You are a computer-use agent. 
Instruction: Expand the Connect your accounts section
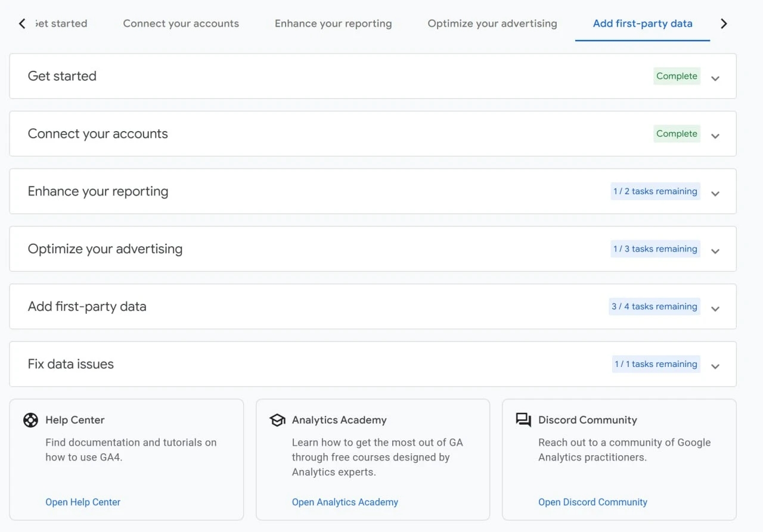(715, 135)
